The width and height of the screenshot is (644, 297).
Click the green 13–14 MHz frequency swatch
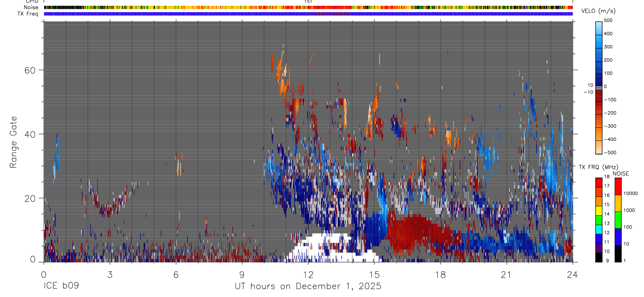599,219
